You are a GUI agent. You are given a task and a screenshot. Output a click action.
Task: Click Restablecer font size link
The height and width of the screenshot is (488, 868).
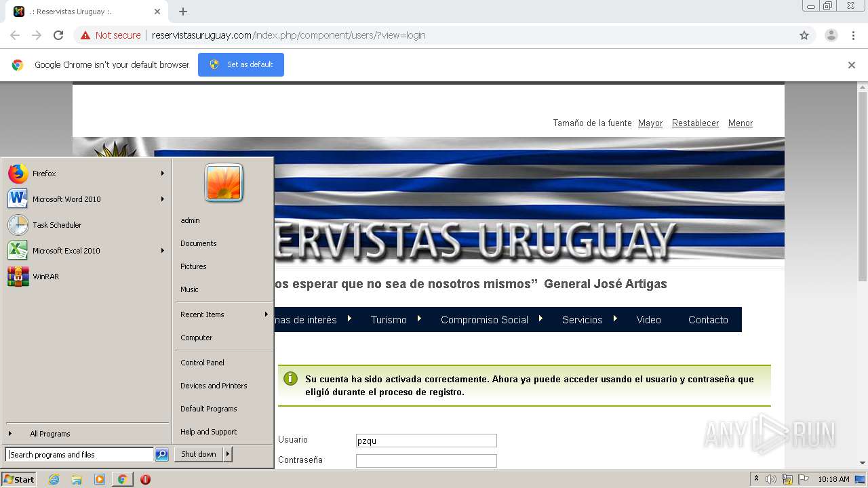pyautogui.click(x=695, y=123)
